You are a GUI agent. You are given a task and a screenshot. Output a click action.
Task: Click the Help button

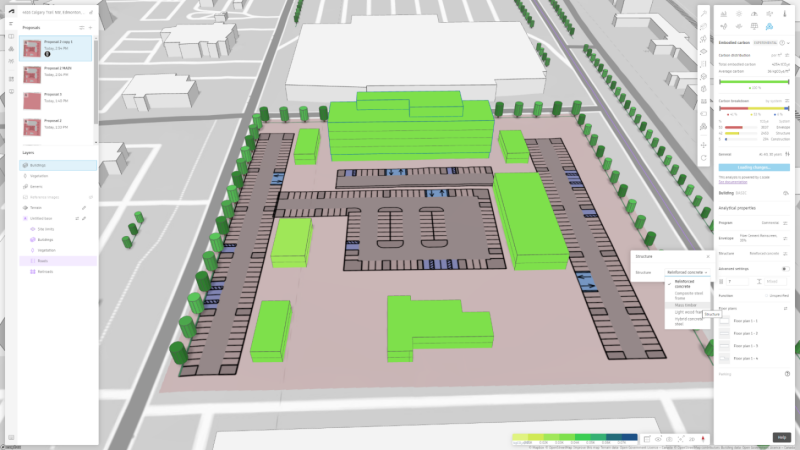coord(781,437)
